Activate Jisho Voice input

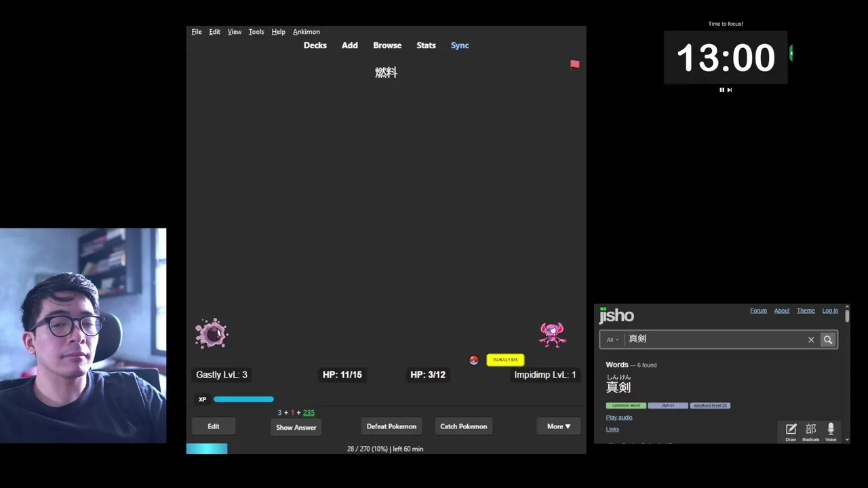[x=831, y=432]
